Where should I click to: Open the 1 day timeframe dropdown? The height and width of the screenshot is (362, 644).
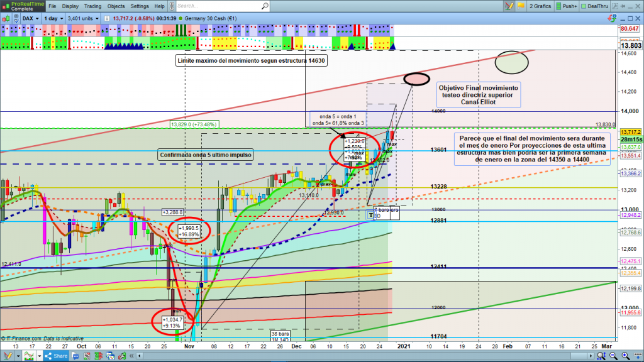[54, 18]
